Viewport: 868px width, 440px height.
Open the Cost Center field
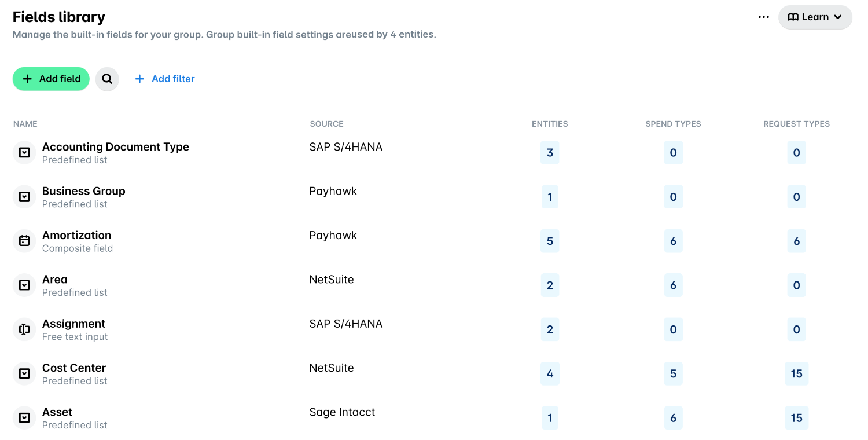point(74,368)
